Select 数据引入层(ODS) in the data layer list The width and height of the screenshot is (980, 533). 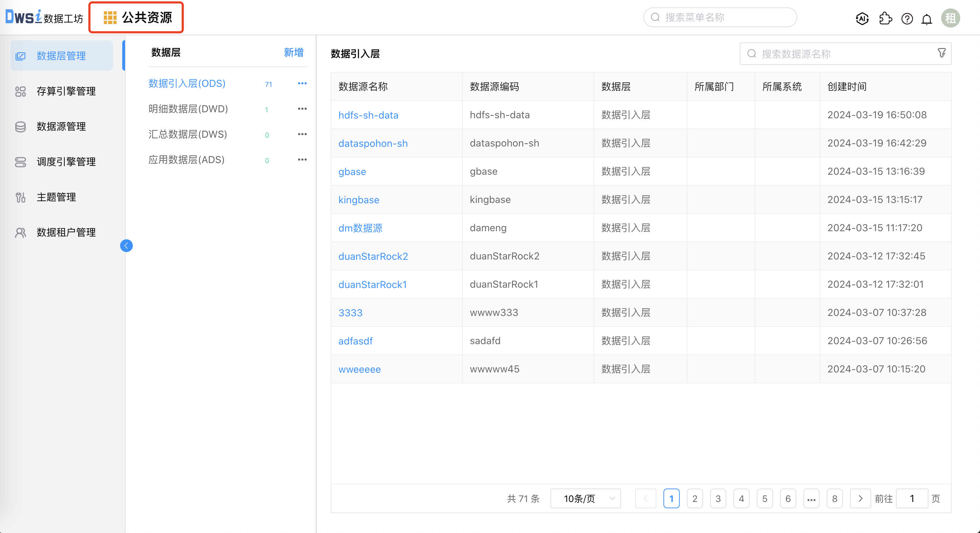[187, 83]
